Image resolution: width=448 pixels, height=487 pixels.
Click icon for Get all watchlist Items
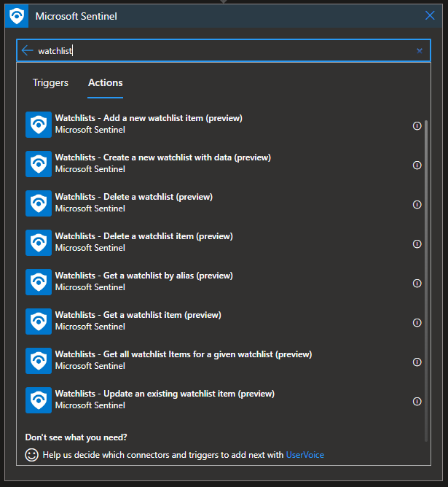coord(39,361)
